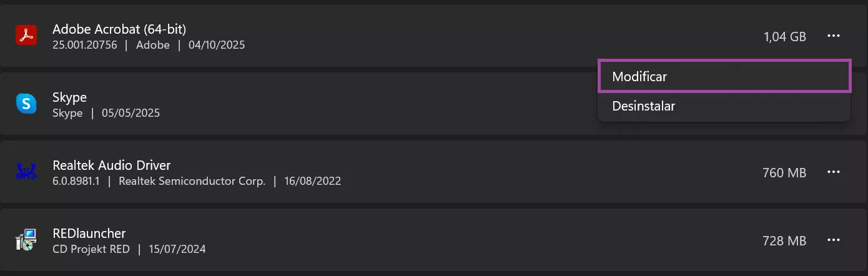Image resolution: width=868 pixels, height=276 pixels.
Task: Open the three-dot menu for Adobe Acrobat
Action: pyautogui.click(x=834, y=36)
